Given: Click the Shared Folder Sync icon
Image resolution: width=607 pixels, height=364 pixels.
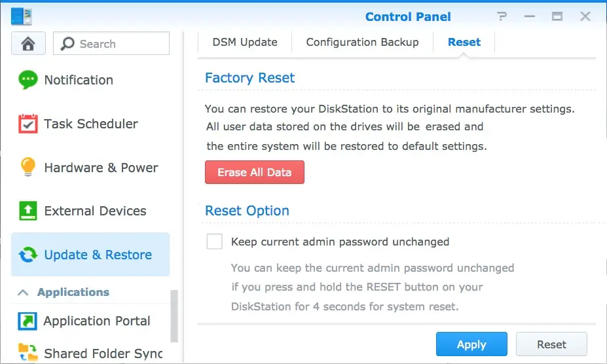Looking at the screenshot, I should click(28, 353).
